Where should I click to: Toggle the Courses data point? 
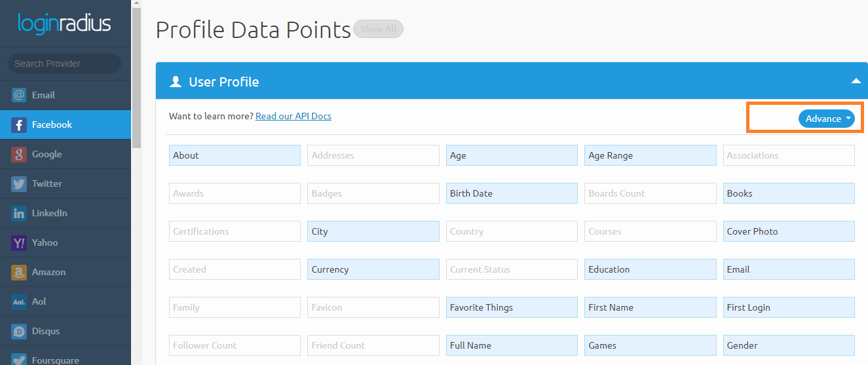click(x=651, y=231)
